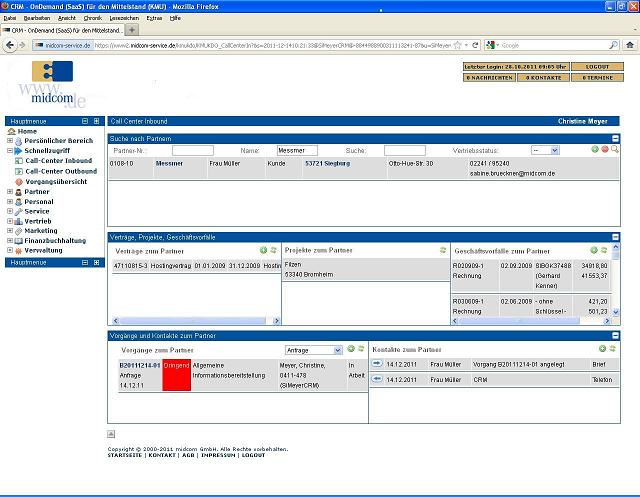This screenshot has height=497, width=640.
Task: Add a new contract via green icon in Verträge zum Partner
Action: point(263,250)
